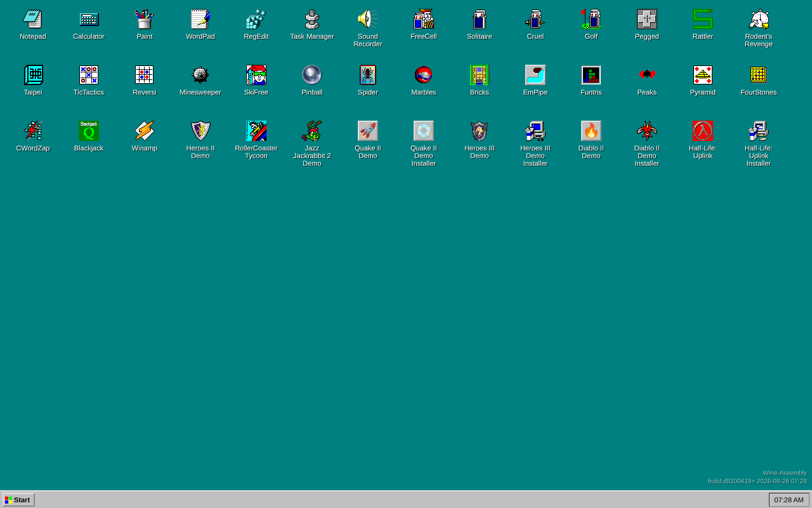
Task: Select the RegEdit icon
Action: point(256,19)
